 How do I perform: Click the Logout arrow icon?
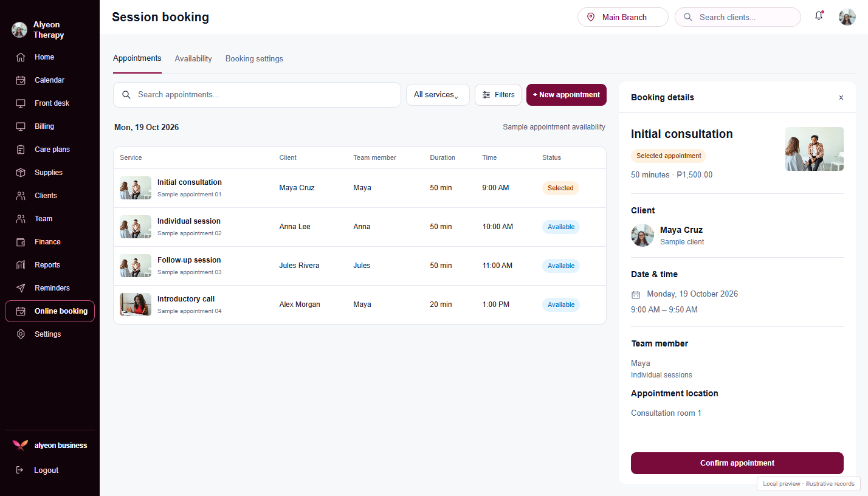coord(20,470)
